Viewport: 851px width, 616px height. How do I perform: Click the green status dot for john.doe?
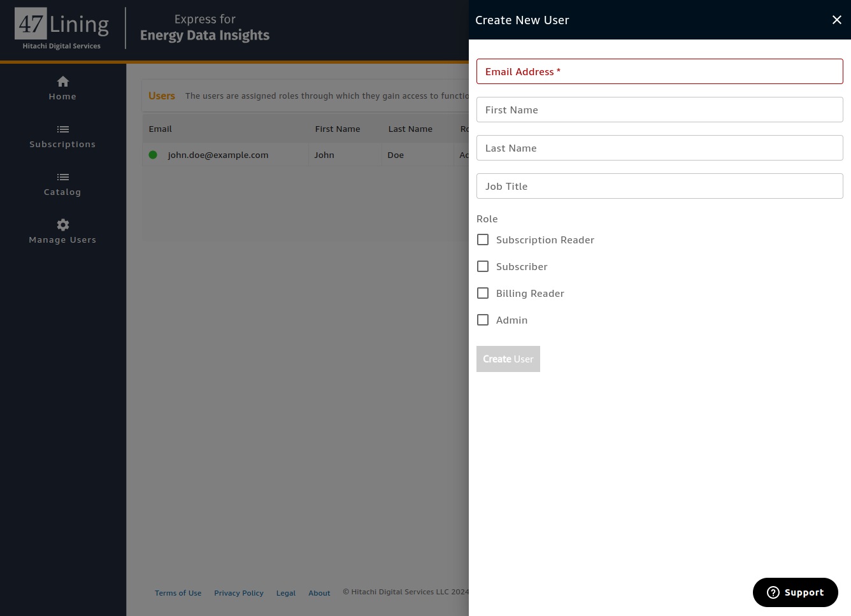153,155
